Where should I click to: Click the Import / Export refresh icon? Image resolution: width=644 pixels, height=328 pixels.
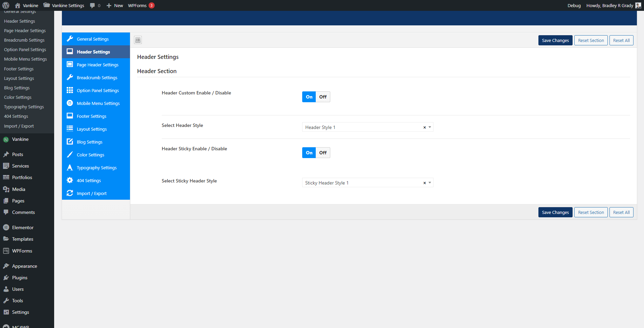click(70, 193)
